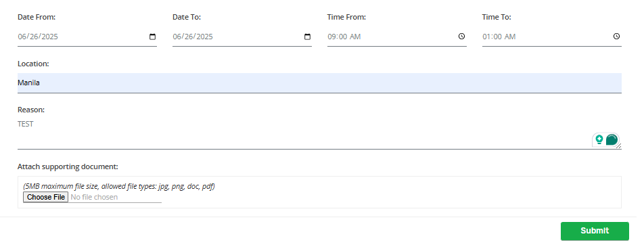Viewport: 644px width, 247px height.
Task: Select the AM period in Time From
Action: click(x=355, y=37)
